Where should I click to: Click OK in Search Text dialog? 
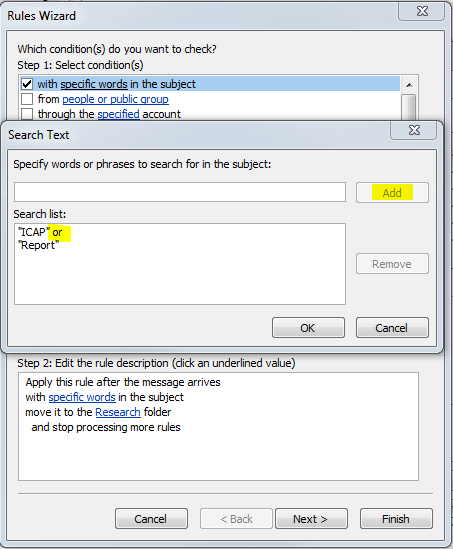pos(308,328)
